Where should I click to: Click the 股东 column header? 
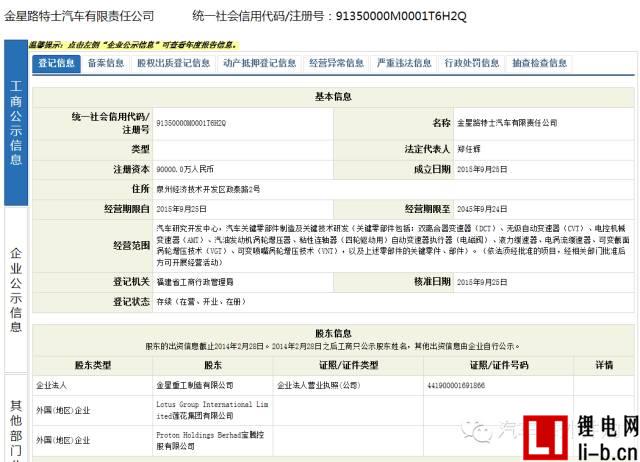pyautogui.click(x=213, y=365)
